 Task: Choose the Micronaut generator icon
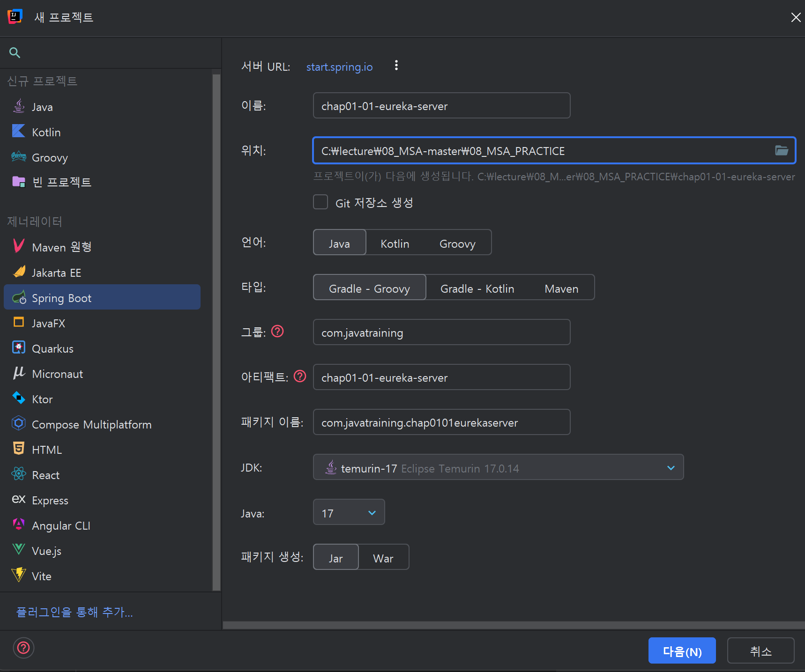[x=19, y=373]
